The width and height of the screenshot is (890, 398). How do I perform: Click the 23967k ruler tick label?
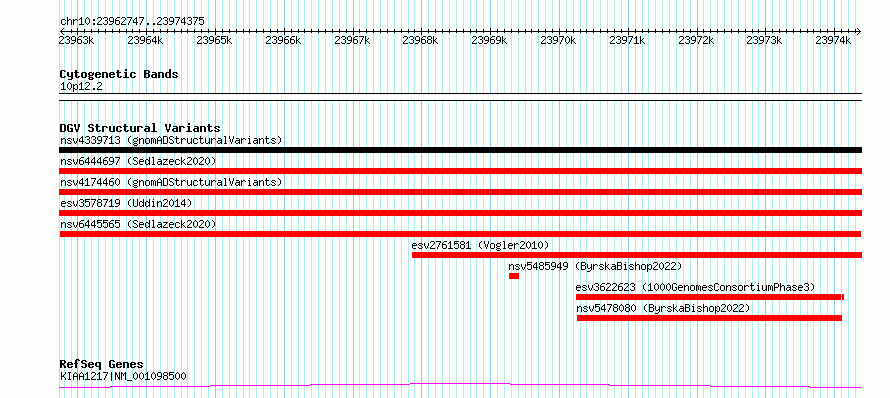[x=352, y=40]
